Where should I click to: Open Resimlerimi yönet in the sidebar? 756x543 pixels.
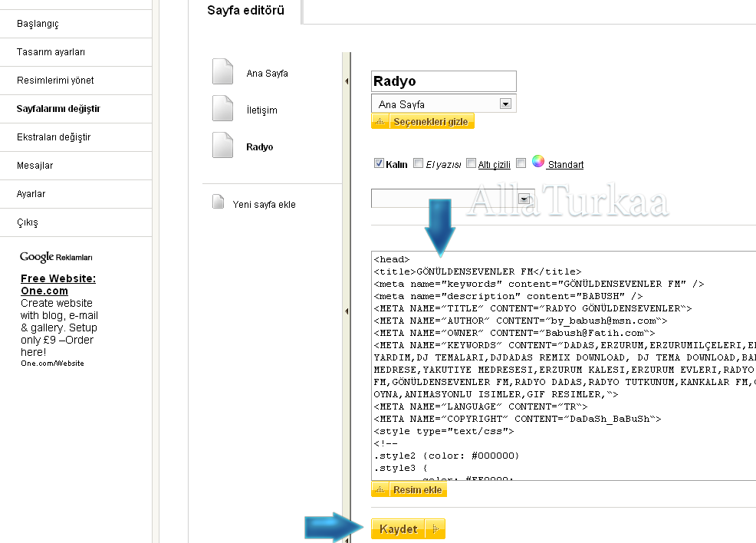(x=55, y=81)
